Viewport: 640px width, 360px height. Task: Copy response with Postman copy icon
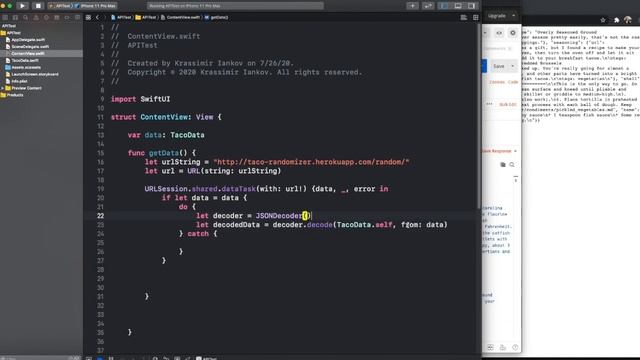[x=503, y=165]
